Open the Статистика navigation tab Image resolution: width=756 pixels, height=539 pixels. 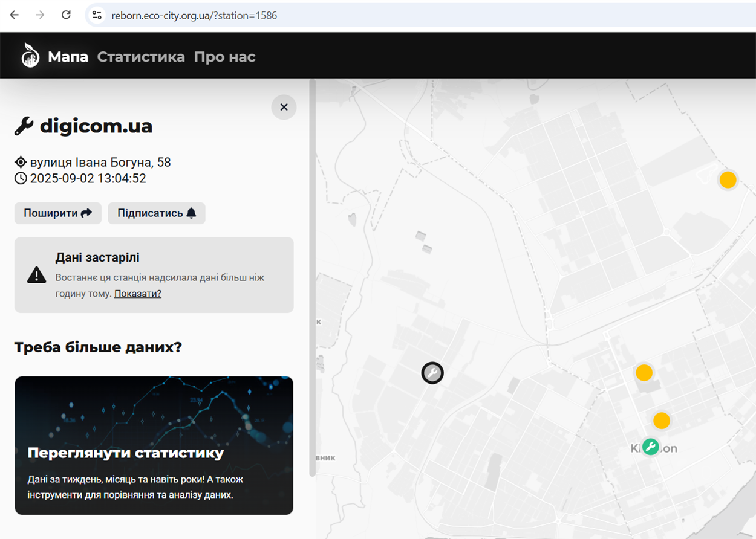tap(141, 57)
